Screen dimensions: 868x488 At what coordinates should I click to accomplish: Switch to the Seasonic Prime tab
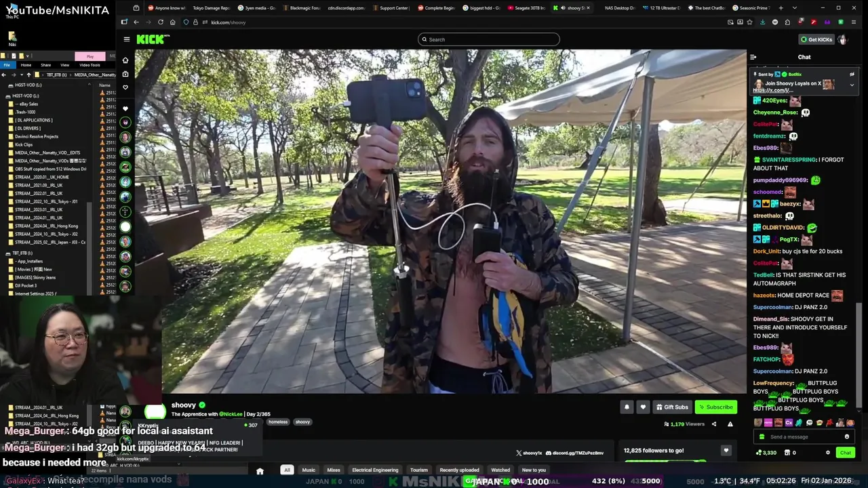coord(751,8)
